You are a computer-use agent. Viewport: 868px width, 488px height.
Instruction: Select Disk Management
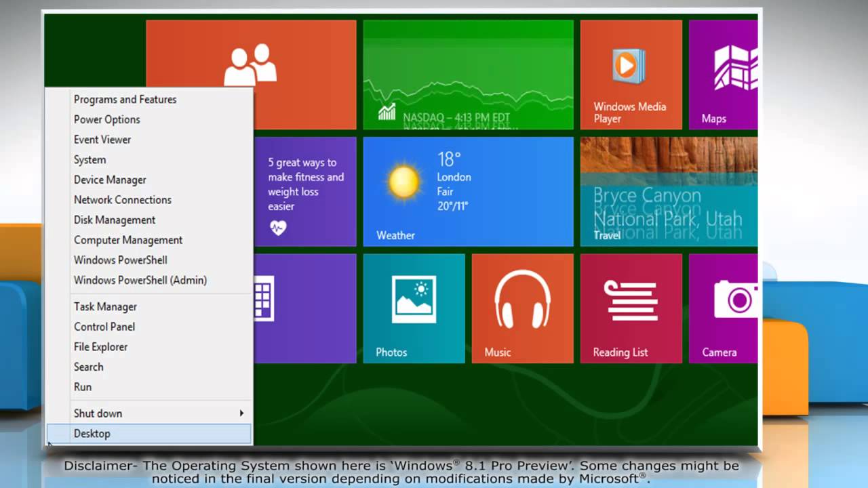point(114,220)
